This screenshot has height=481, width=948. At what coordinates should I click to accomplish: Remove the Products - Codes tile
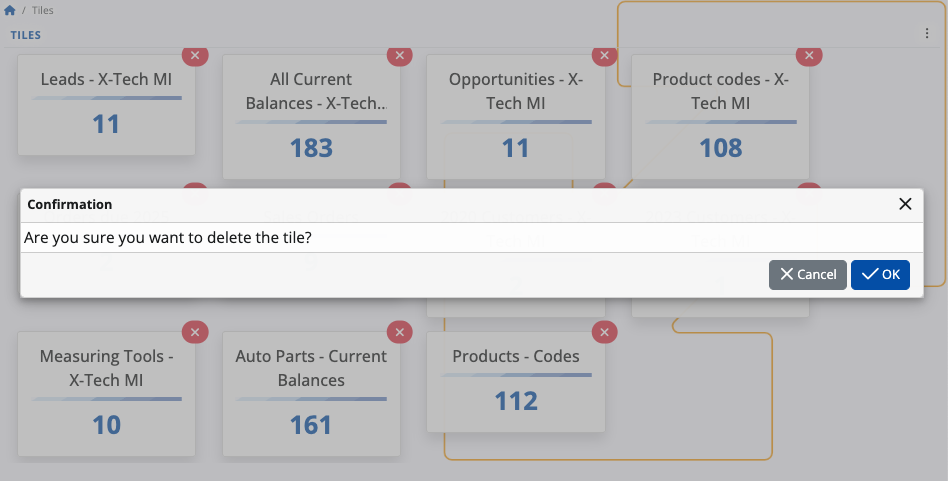pos(604,332)
